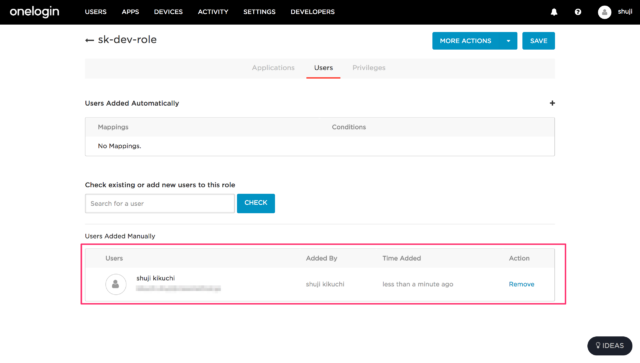The width and height of the screenshot is (640, 363).
Task: Save the role with SAVE button
Action: [538, 41]
